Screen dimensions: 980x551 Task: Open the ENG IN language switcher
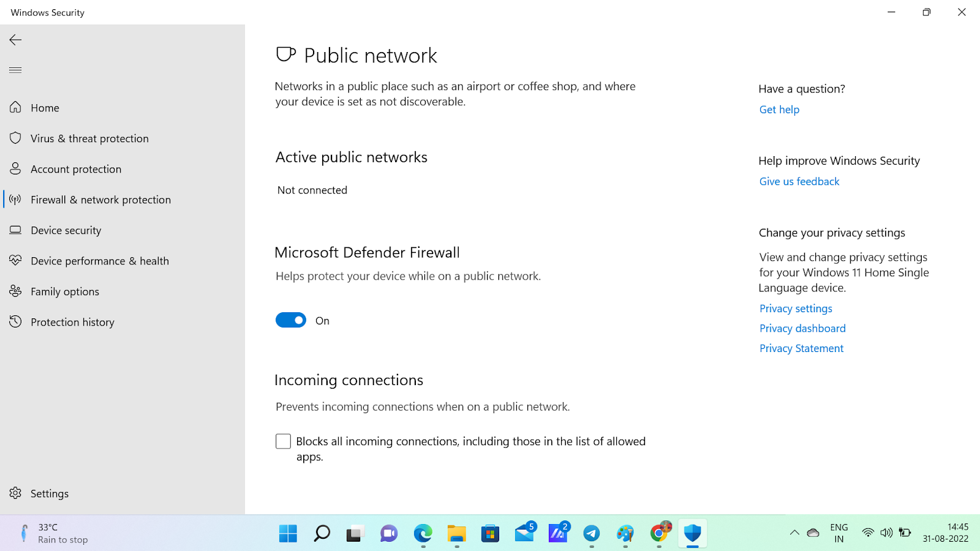(839, 533)
